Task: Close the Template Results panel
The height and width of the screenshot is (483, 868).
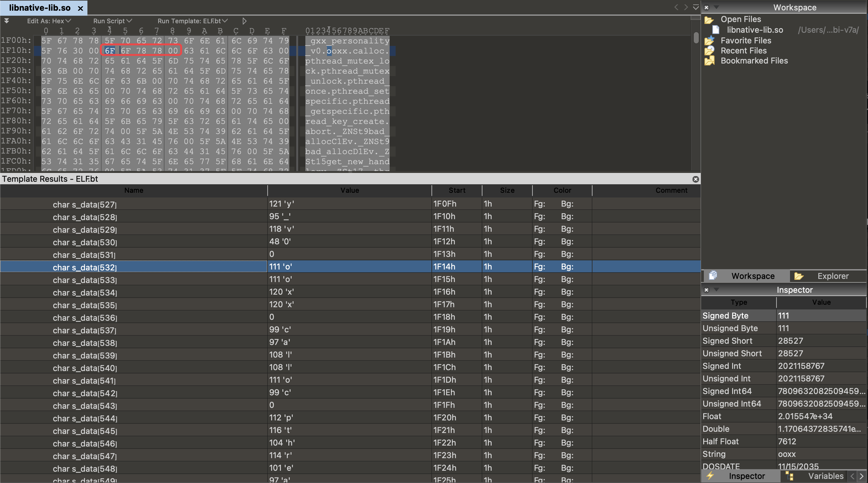Action: click(x=695, y=179)
